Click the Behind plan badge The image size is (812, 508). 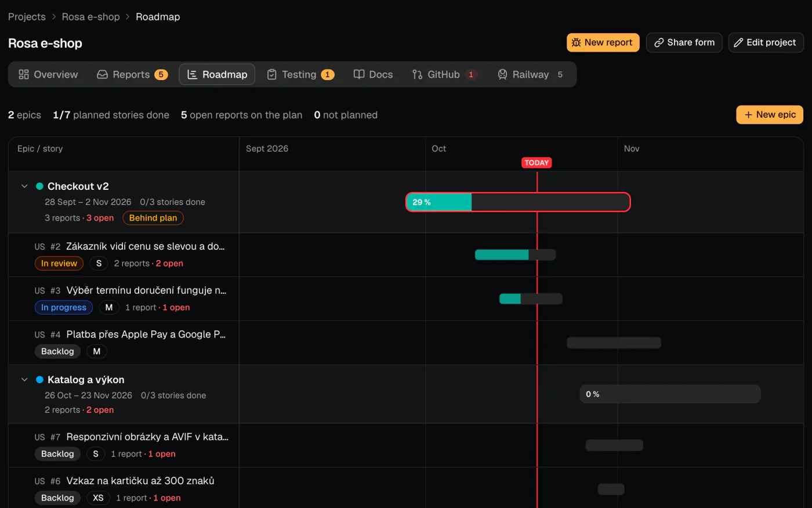153,218
